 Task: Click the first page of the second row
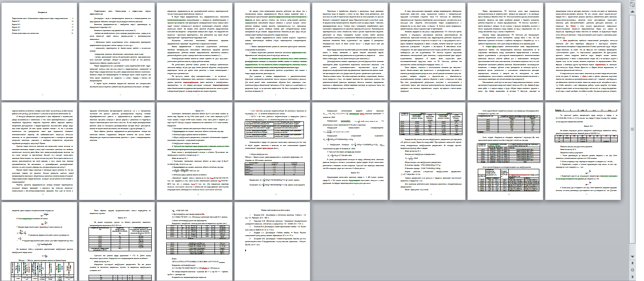click(x=39, y=151)
